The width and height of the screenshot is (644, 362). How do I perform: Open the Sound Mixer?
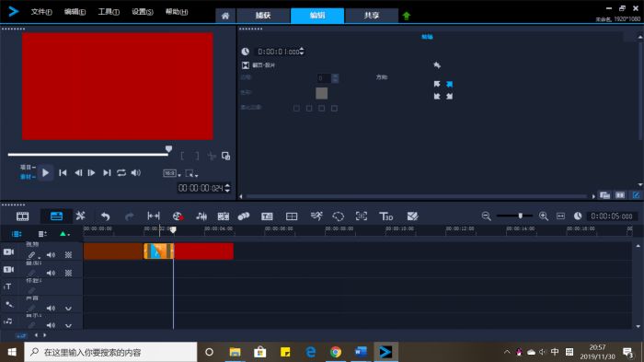tap(201, 216)
